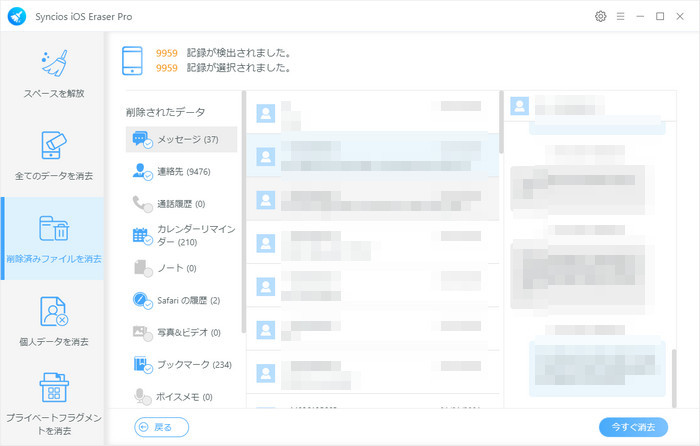Click the avatar icon in the conversation header
700x446 pixels.
coord(519,106)
